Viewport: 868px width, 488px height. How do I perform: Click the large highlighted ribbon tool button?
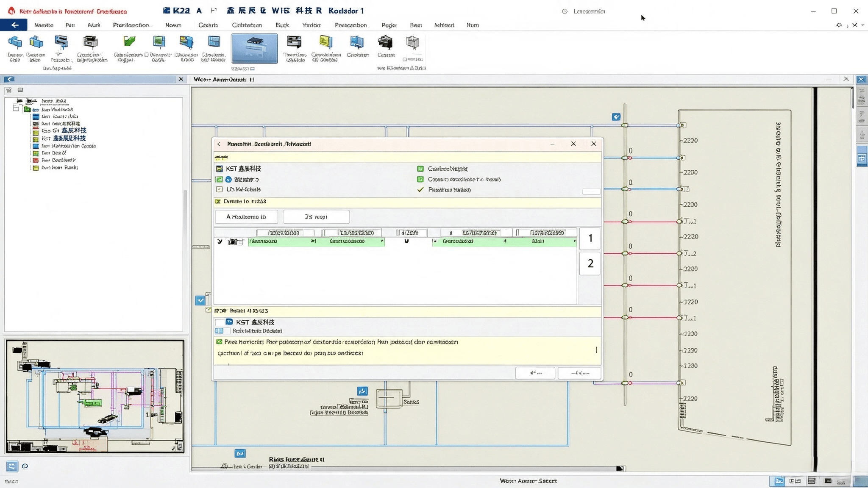[254, 48]
